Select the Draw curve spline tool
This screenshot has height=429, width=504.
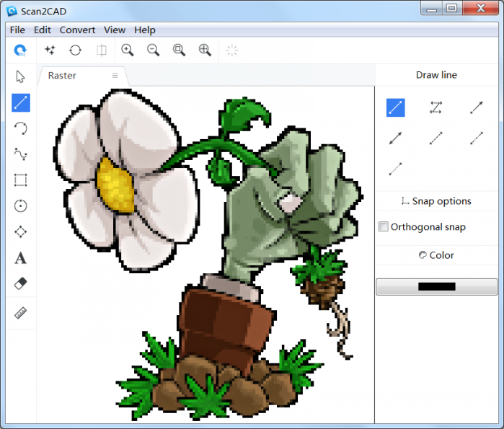tap(21, 154)
